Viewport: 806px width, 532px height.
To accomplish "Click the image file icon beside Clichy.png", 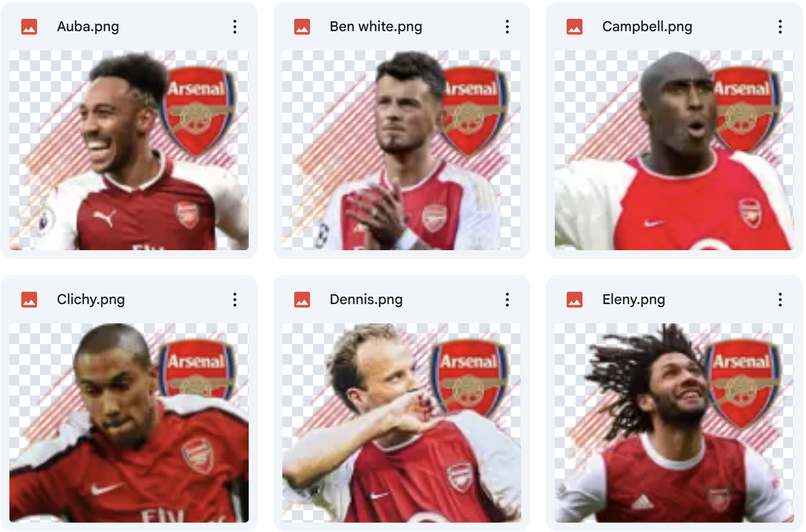I will tap(29, 300).
